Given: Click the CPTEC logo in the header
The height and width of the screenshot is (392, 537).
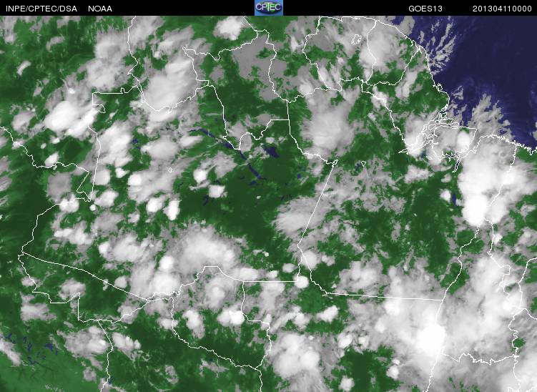Looking at the screenshot, I should coord(269,8).
